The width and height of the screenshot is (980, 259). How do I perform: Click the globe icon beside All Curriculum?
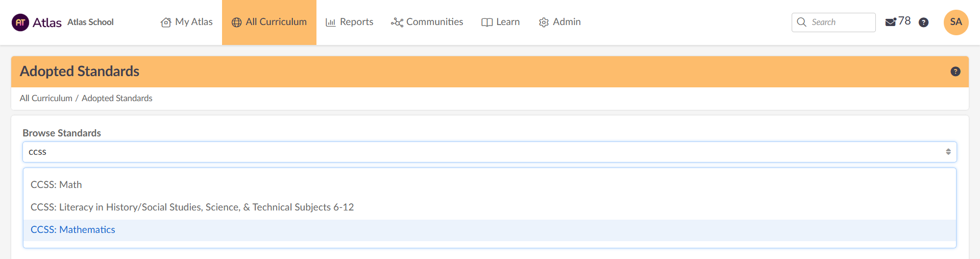click(x=236, y=22)
